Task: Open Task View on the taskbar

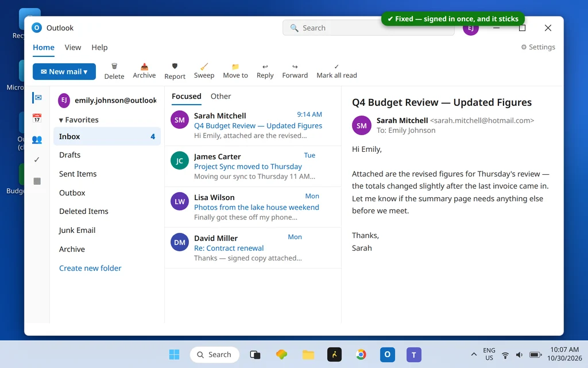Action: pos(255,354)
